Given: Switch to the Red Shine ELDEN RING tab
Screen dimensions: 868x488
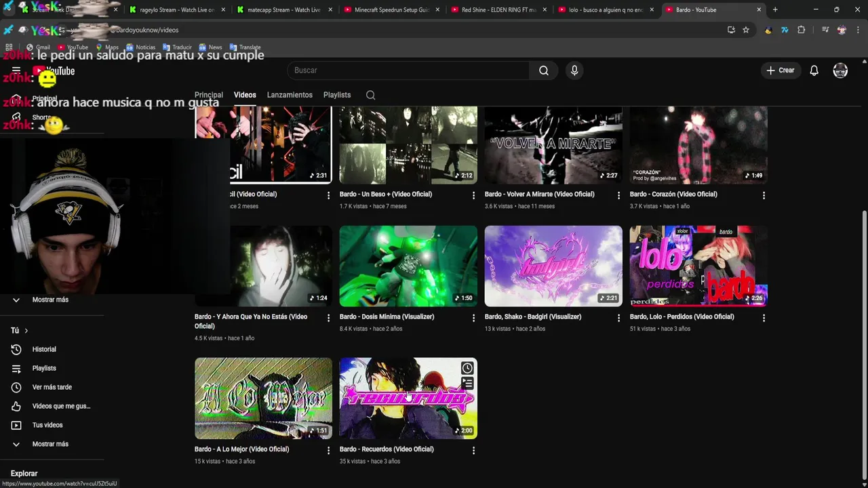Looking at the screenshot, I should tap(498, 9).
